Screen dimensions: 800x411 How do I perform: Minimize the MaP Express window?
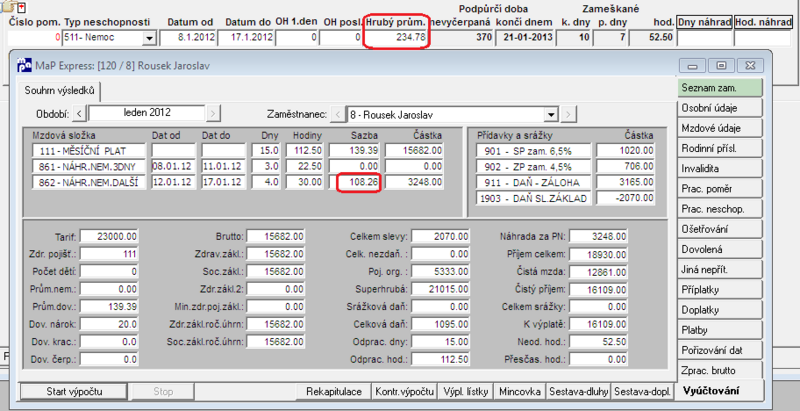tap(692, 65)
